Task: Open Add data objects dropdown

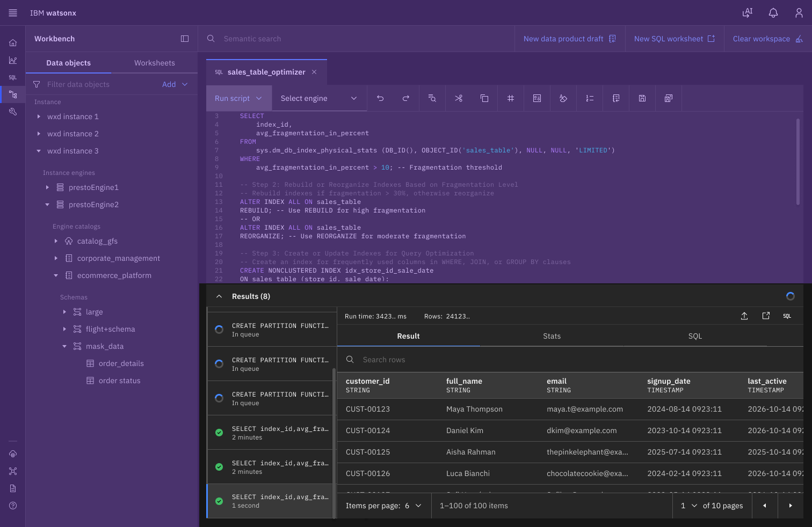Action: pos(176,84)
